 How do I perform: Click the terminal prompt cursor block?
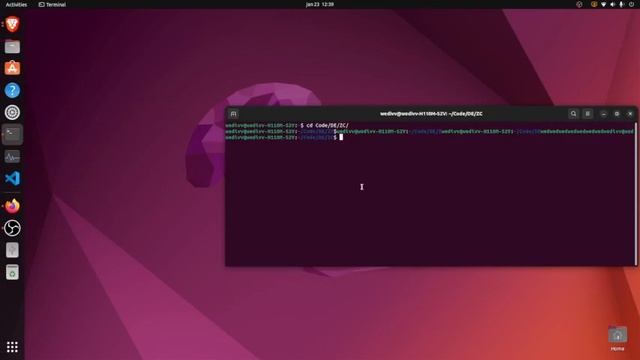coord(341,137)
